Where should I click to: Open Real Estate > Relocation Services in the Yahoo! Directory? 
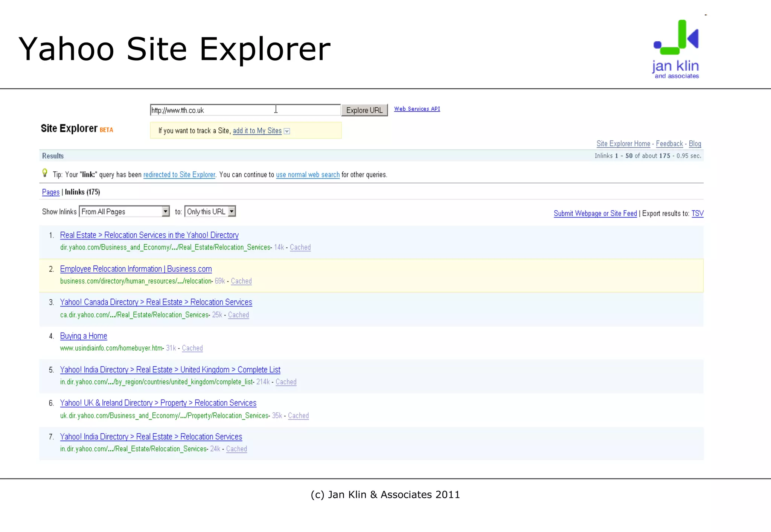coord(149,235)
